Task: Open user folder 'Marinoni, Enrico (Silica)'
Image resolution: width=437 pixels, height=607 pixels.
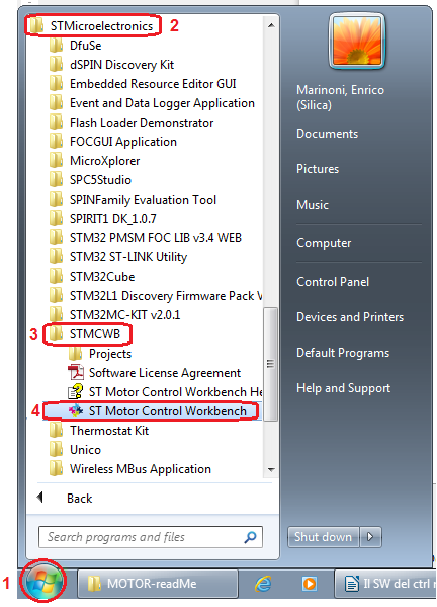Action: point(340,97)
